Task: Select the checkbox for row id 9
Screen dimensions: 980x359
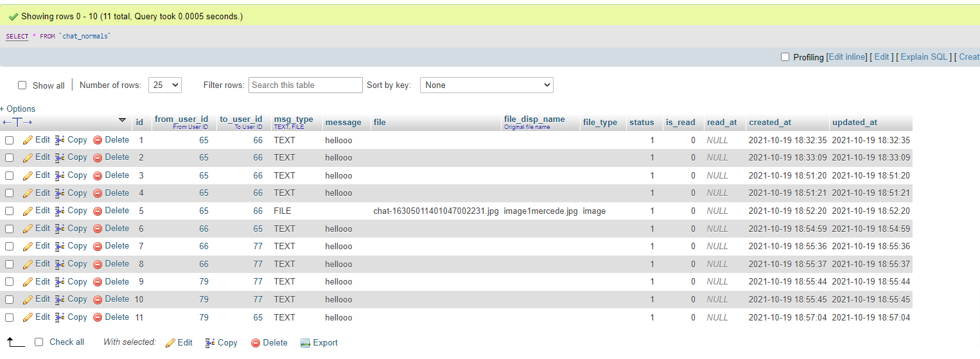Action: [10, 282]
